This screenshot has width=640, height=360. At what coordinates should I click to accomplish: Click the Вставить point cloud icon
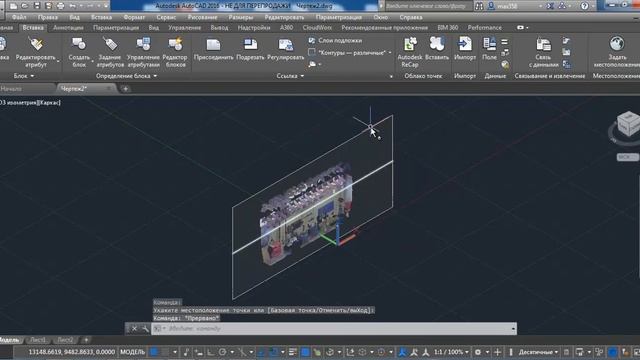point(437,44)
